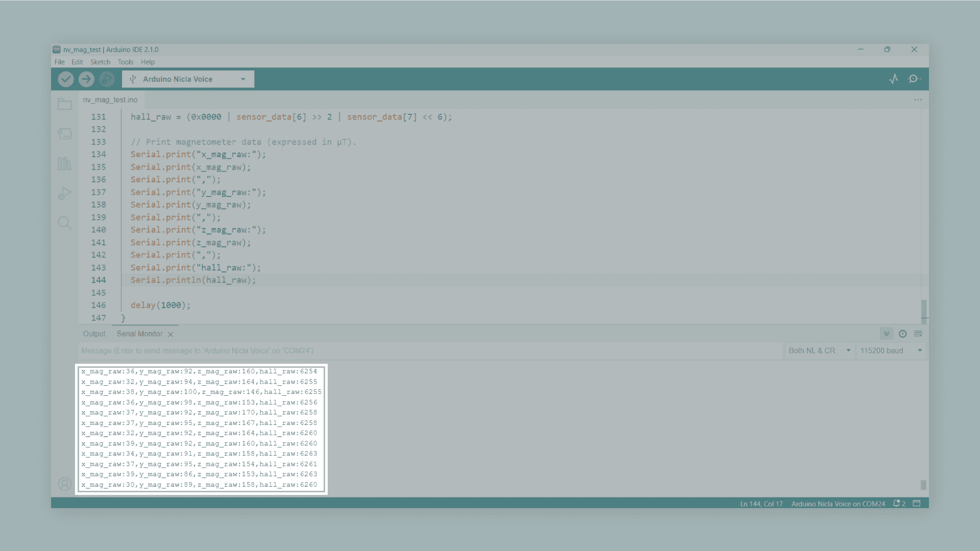Image resolution: width=980 pixels, height=551 pixels.
Task: Open the Boards Manager sidebar icon
Action: coord(64,134)
